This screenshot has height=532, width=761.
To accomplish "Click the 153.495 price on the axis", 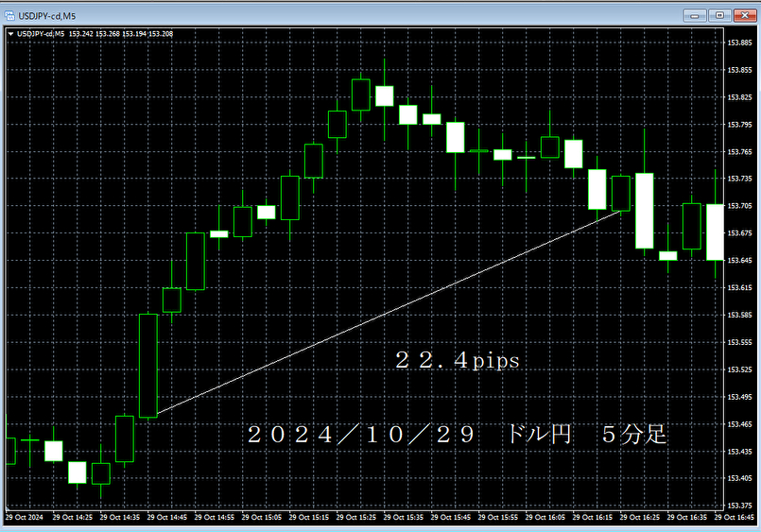I will [739, 397].
